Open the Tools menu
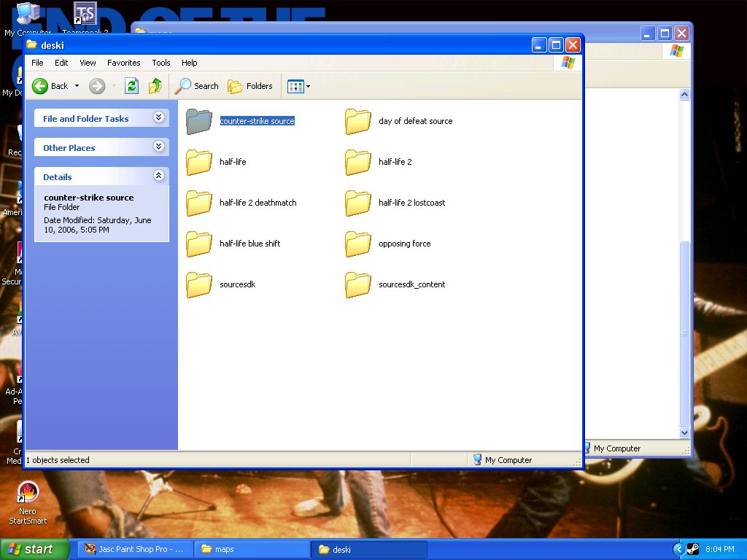747x560 pixels. click(x=160, y=63)
